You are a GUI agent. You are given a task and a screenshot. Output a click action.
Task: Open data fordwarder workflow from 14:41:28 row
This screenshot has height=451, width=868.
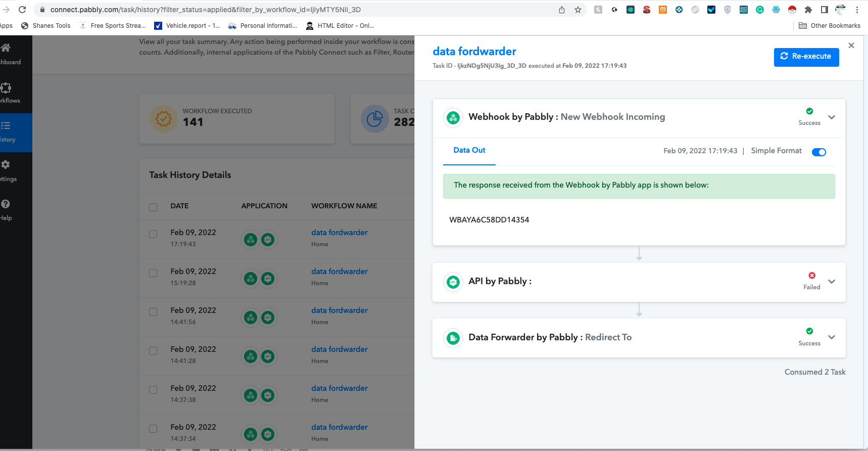coord(340,349)
